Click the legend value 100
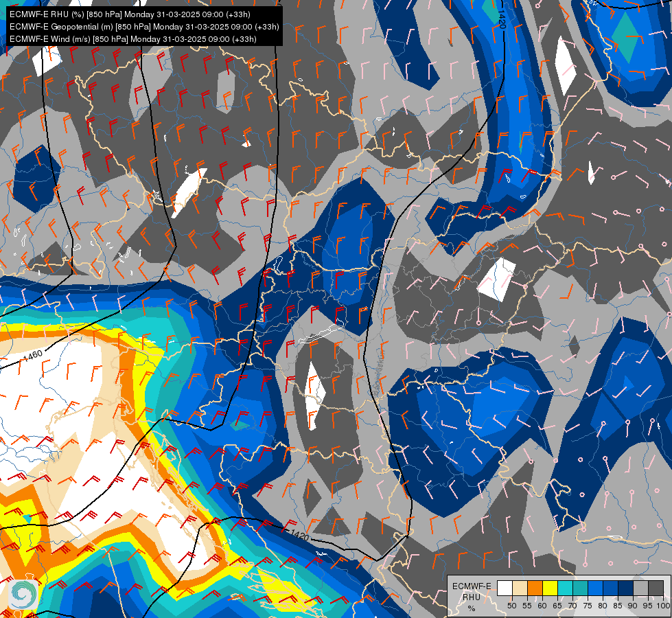 pyautogui.click(x=663, y=606)
